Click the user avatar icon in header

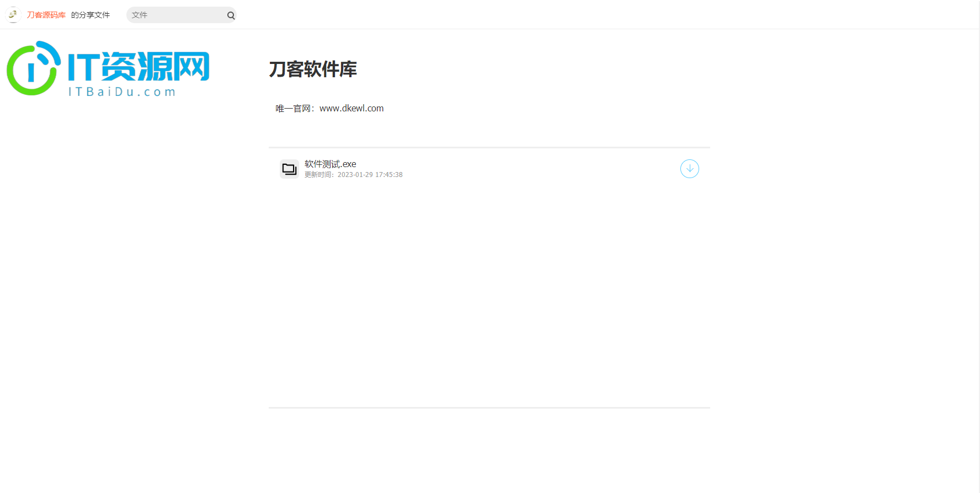click(13, 15)
